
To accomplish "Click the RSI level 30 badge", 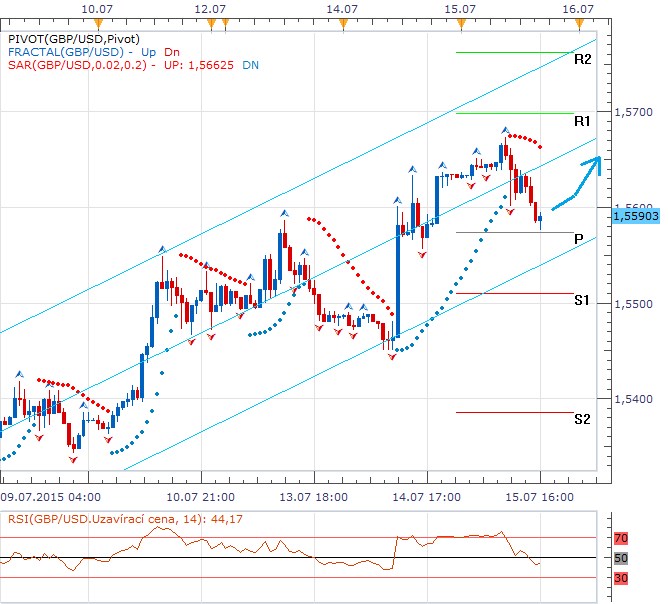I will [x=619, y=577].
